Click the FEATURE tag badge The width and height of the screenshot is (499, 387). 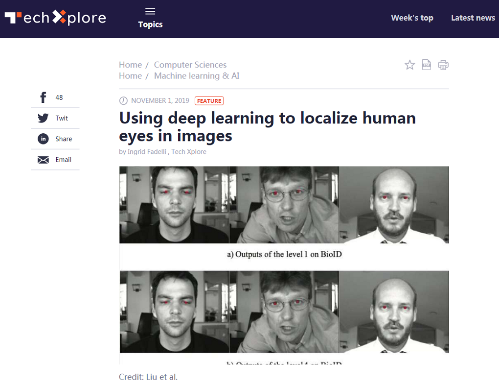pos(209,101)
